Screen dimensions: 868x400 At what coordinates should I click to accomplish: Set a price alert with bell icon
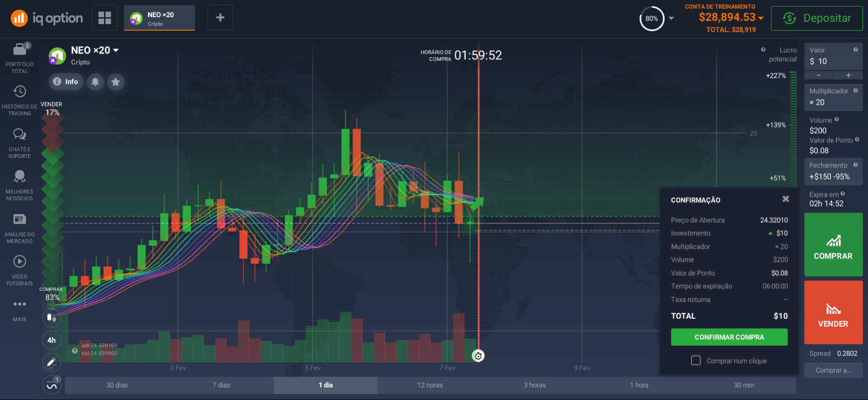[x=95, y=82]
